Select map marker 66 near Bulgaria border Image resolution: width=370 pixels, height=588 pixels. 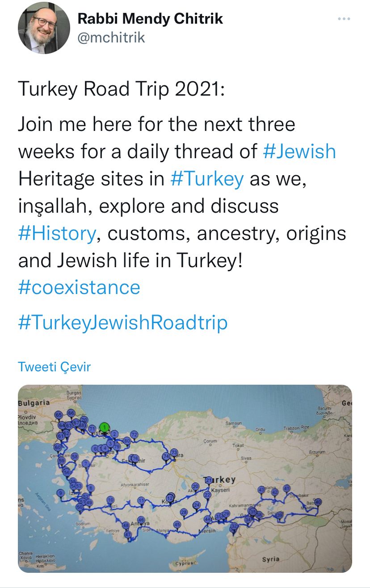[71, 413]
